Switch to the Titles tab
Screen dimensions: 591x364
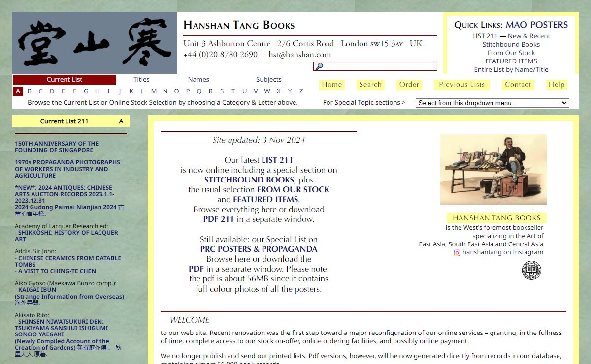tap(141, 80)
